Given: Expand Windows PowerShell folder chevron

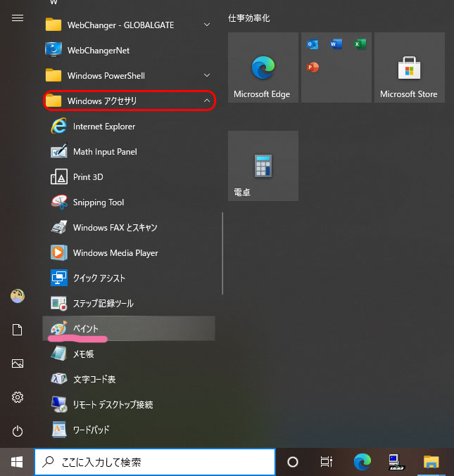Looking at the screenshot, I should click(x=207, y=75).
